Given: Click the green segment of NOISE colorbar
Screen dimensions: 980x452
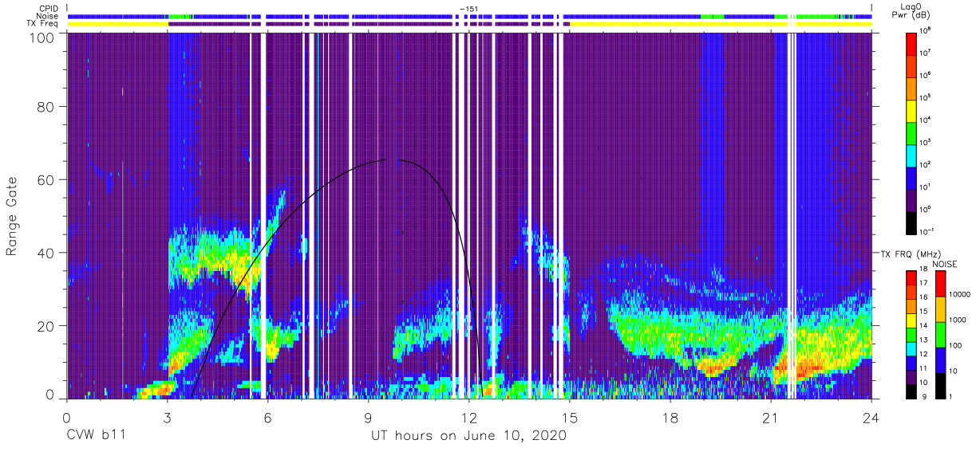Looking at the screenshot, I should [x=940, y=334].
